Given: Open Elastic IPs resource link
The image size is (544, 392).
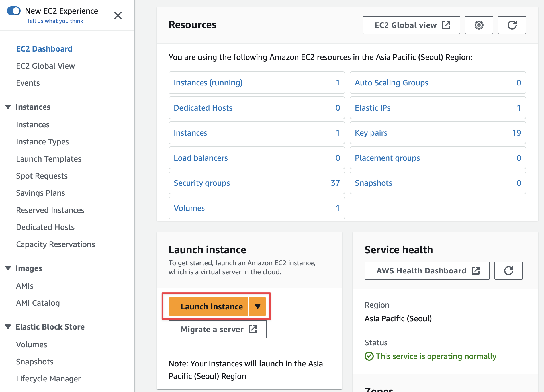Looking at the screenshot, I should (373, 108).
